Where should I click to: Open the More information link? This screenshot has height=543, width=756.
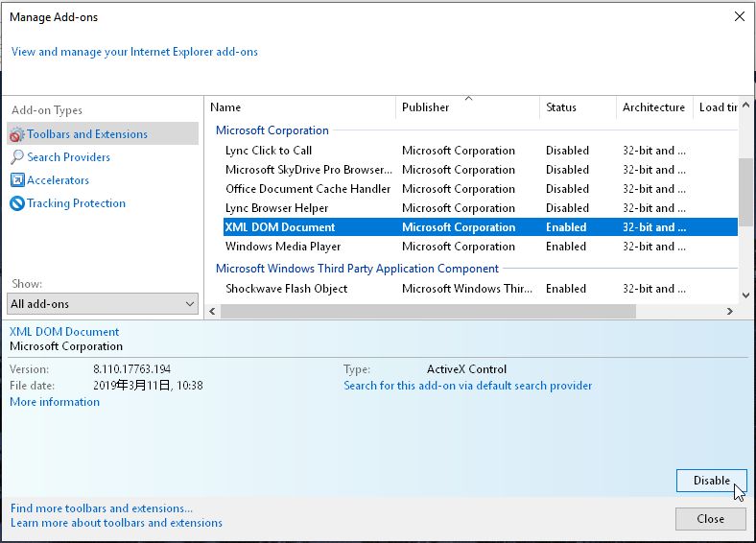(55, 402)
